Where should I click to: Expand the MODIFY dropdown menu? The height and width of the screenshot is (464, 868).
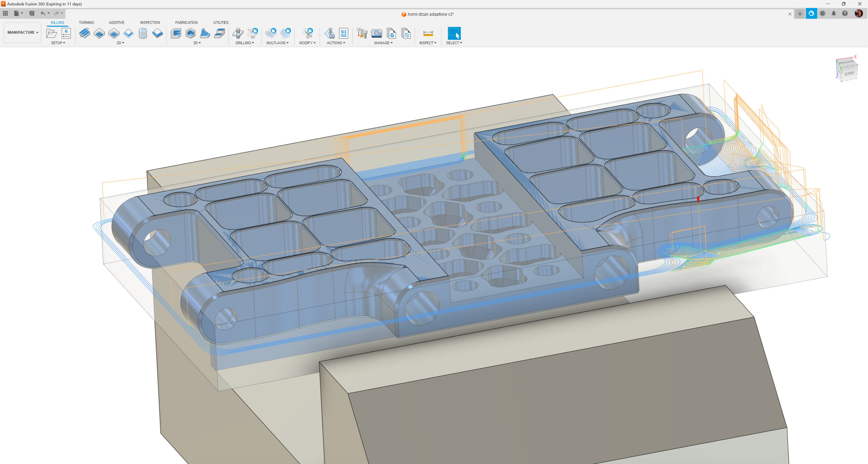pos(307,43)
